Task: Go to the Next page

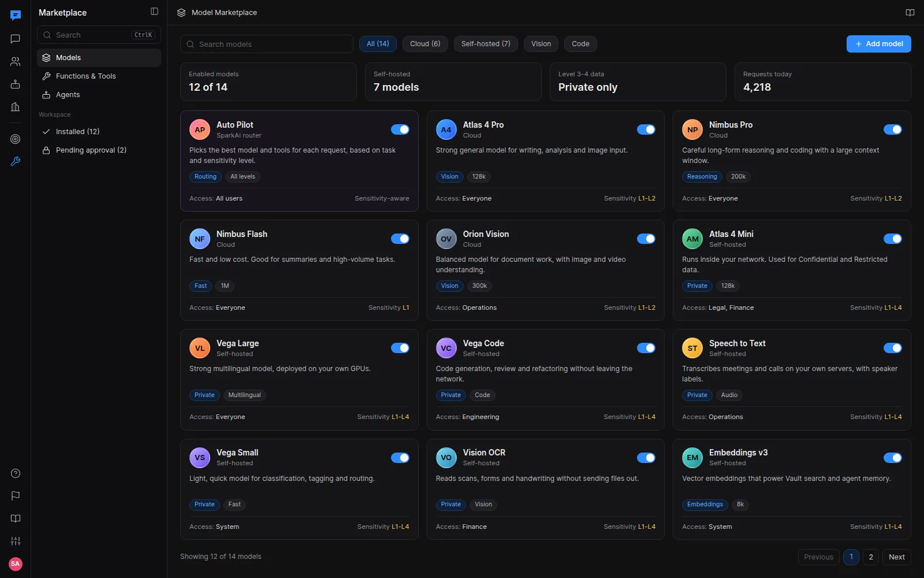Action: (897, 557)
